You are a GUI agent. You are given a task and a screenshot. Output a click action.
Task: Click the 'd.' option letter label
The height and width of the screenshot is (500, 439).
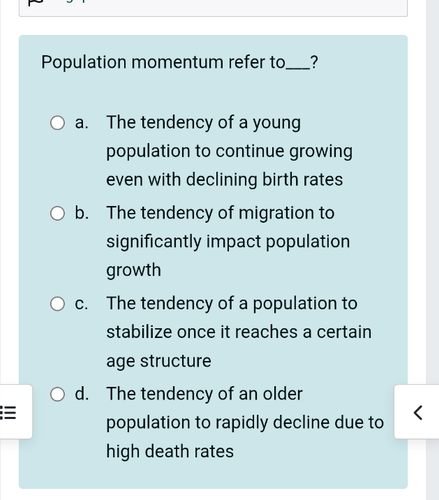point(82,394)
